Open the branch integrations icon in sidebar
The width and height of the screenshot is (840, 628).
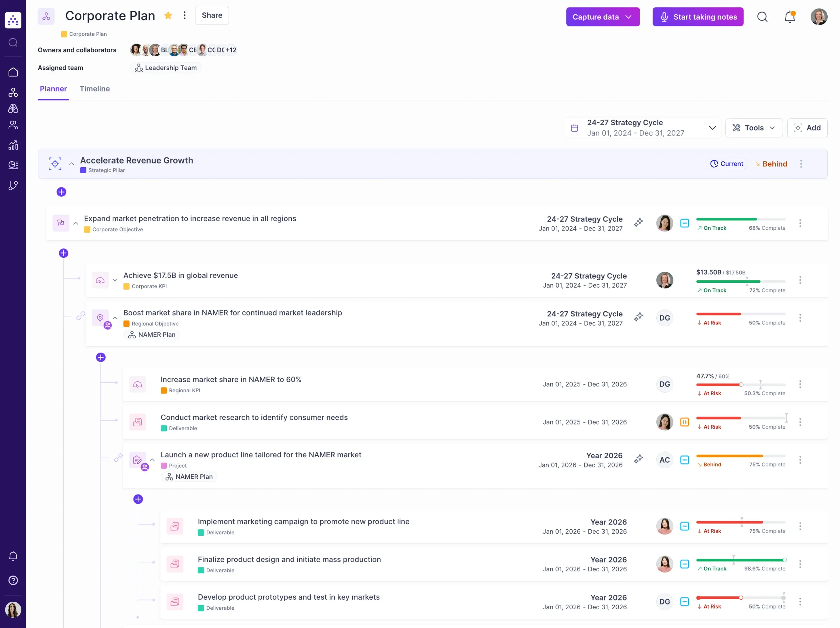coord(13,185)
